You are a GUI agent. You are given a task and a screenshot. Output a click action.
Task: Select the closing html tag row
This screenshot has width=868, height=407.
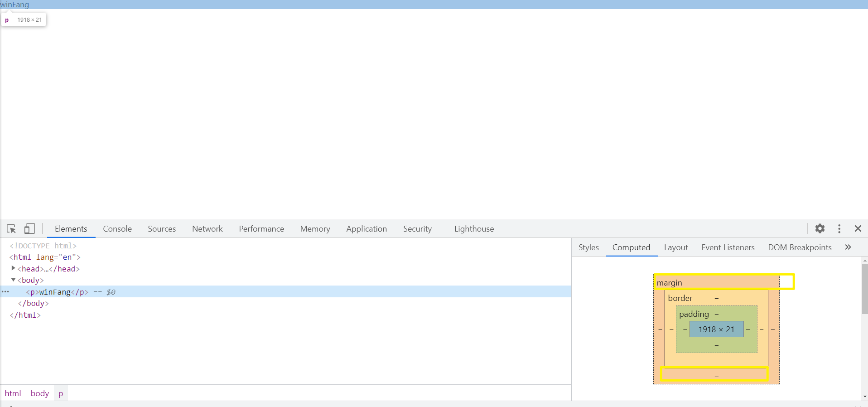tap(25, 315)
